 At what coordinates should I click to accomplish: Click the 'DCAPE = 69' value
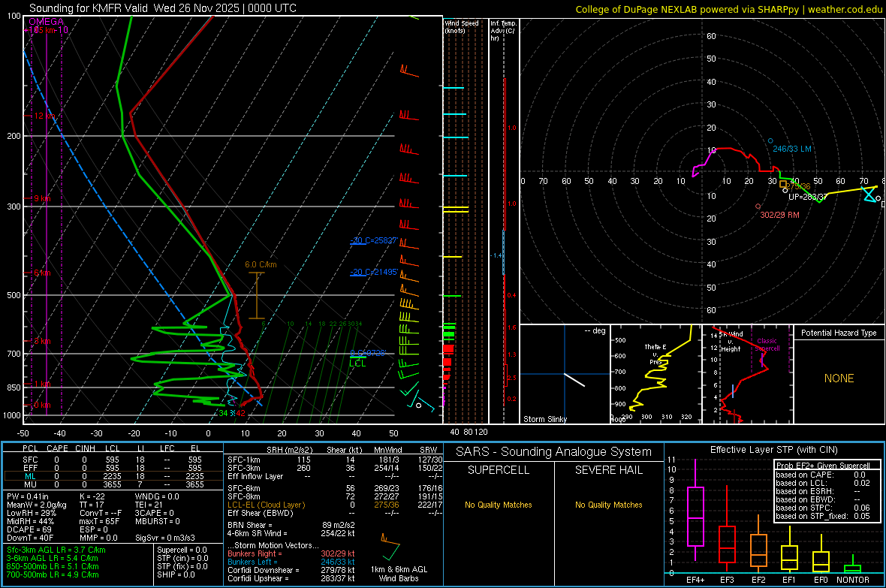click(x=29, y=529)
